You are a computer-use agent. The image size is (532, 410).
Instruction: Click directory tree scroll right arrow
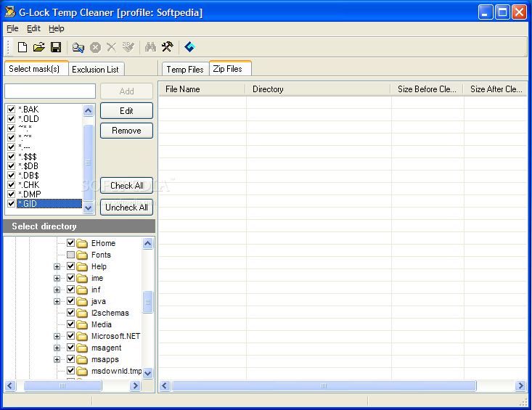coord(136,385)
